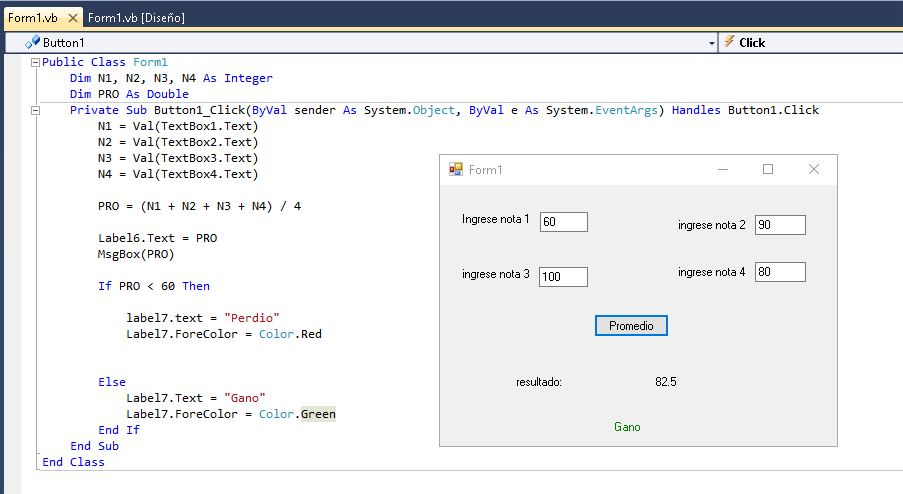
Task: Click the highlighted word Green in code
Action: (x=318, y=414)
